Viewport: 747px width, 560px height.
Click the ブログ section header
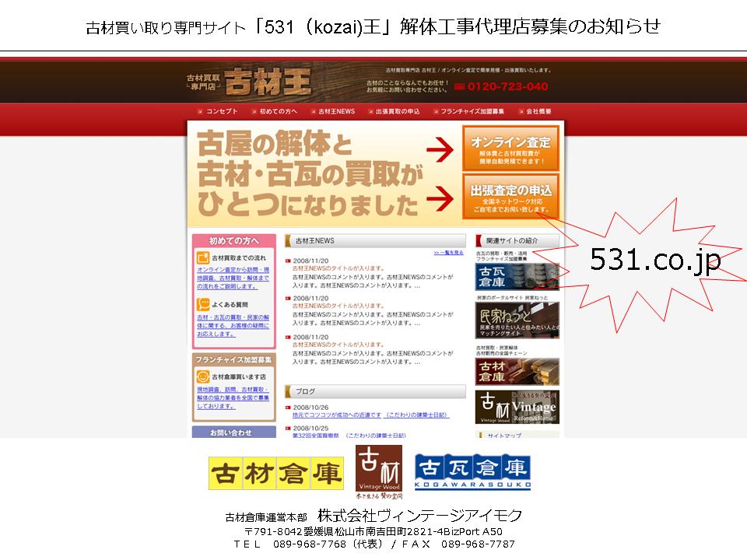click(x=375, y=391)
